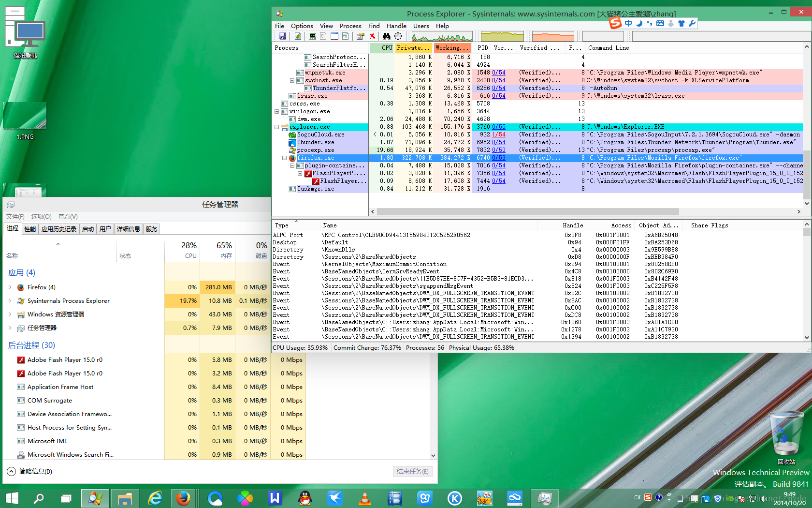Click Task Manager's scroll down arrow
The image size is (812, 508).
(x=433, y=455)
